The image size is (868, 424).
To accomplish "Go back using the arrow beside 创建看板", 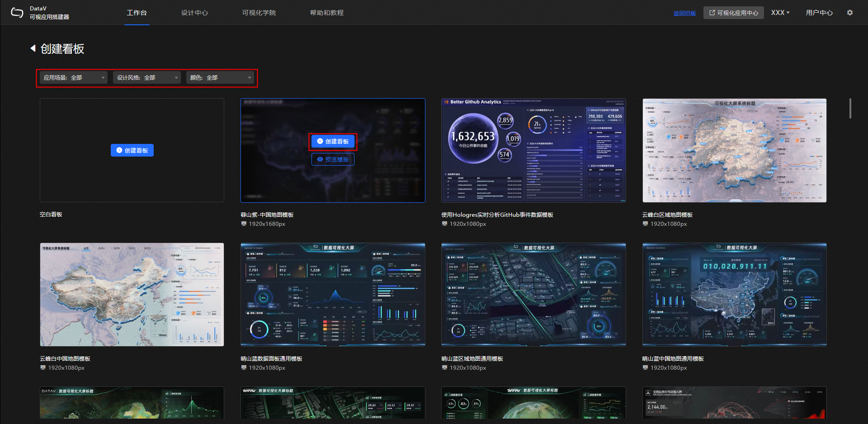I will point(33,48).
